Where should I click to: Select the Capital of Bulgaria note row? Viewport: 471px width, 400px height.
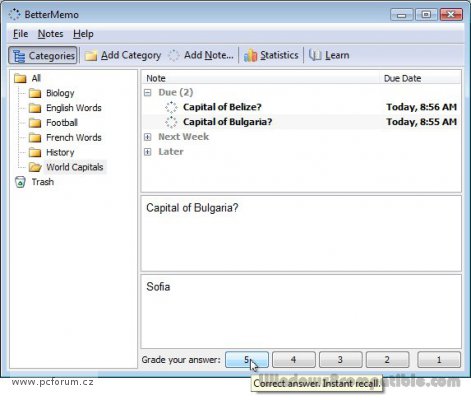(x=301, y=122)
